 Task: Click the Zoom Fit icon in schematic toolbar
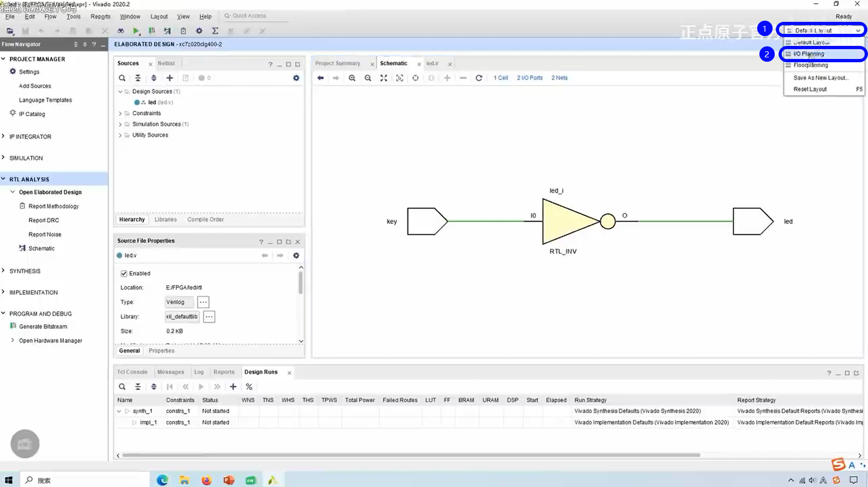pyautogui.click(x=384, y=78)
